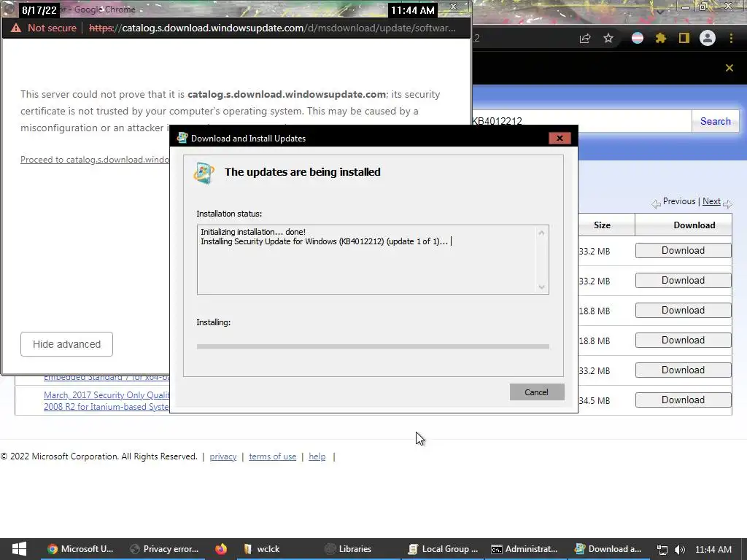
Task: Click the Hide advanced button
Action: [x=66, y=344]
